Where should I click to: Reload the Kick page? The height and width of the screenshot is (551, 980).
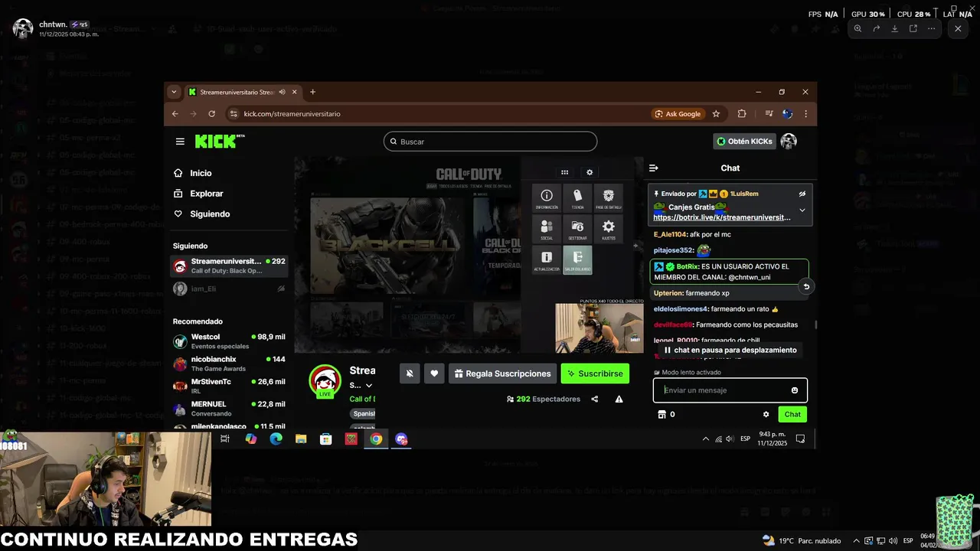click(211, 114)
